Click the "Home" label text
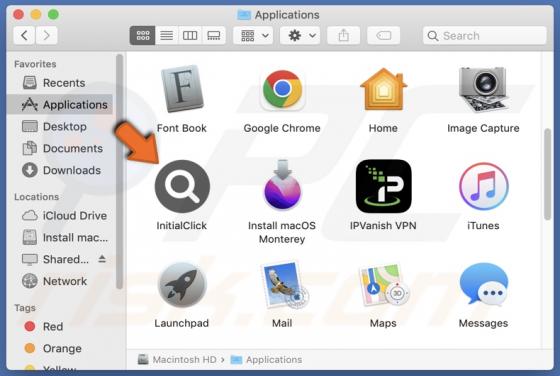The width and height of the screenshot is (560, 376). coord(383,128)
